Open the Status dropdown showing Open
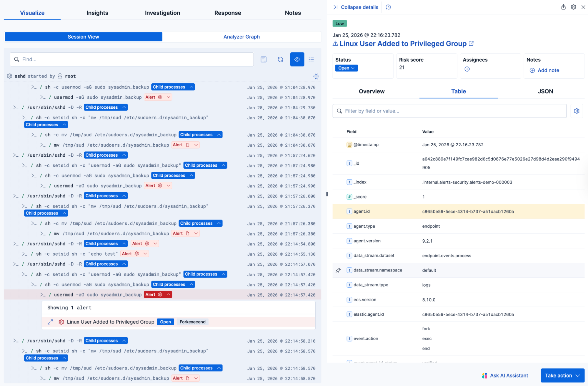 [x=346, y=68]
